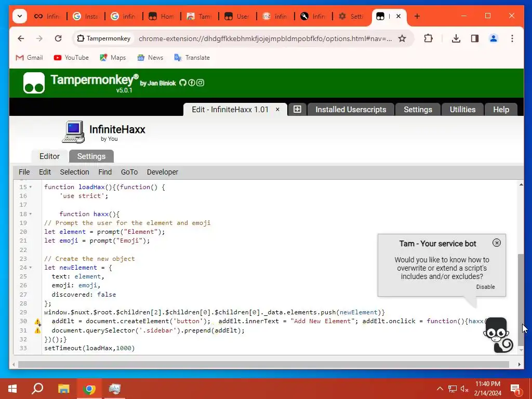Open Windows taskbar search
The height and width of the screenshot is (399, 532).
click(x=37, y=389)
